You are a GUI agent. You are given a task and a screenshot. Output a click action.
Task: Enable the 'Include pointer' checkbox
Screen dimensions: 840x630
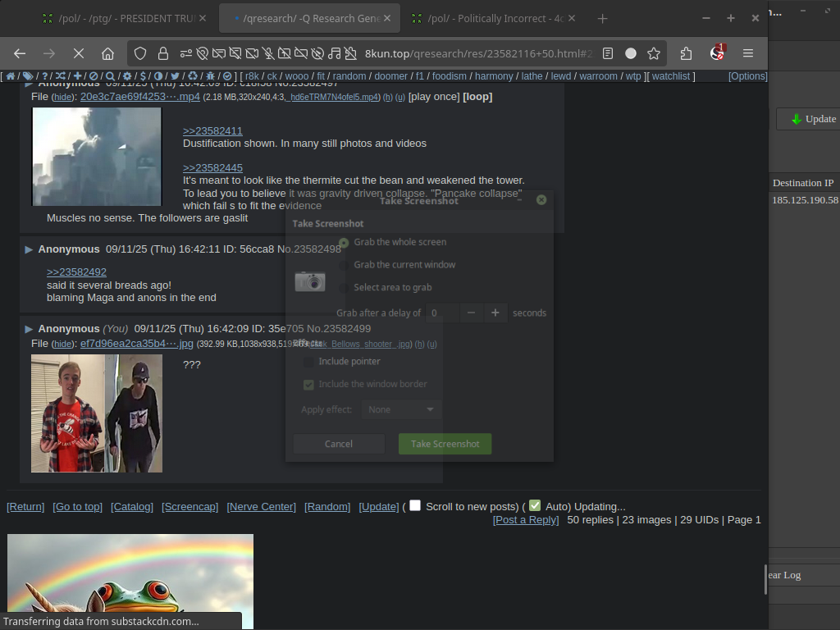[x=308, y=362]
